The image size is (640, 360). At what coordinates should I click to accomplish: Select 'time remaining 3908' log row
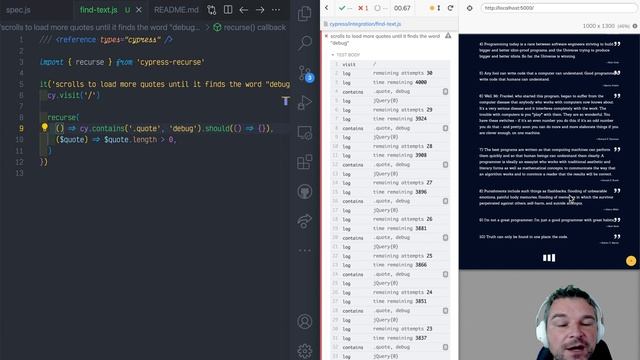(x=390, y=156)
